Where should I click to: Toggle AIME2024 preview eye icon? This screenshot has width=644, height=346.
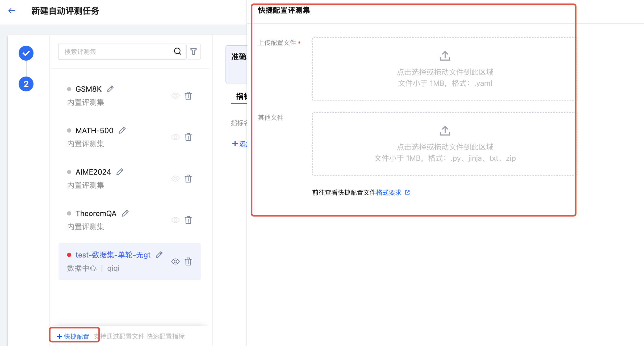pos(175,179)
